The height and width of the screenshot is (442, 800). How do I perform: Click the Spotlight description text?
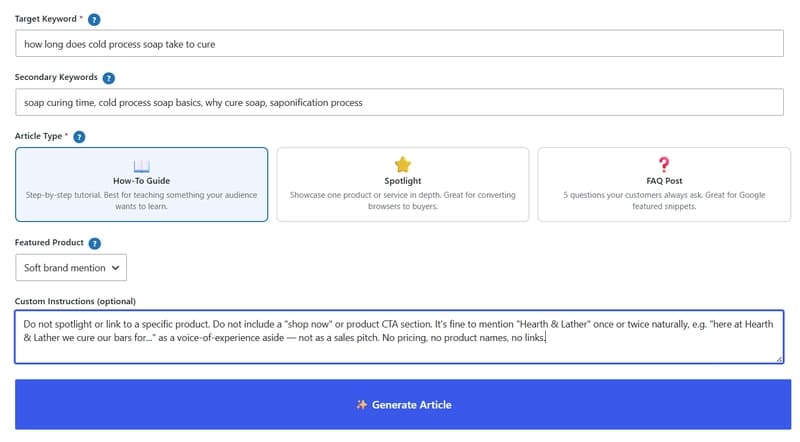(x=403, y=201)
